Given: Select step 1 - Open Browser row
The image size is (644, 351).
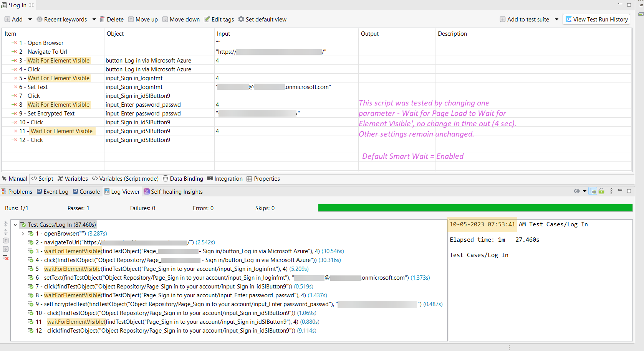Looking at the screenshot, I should tap(317, 43).
